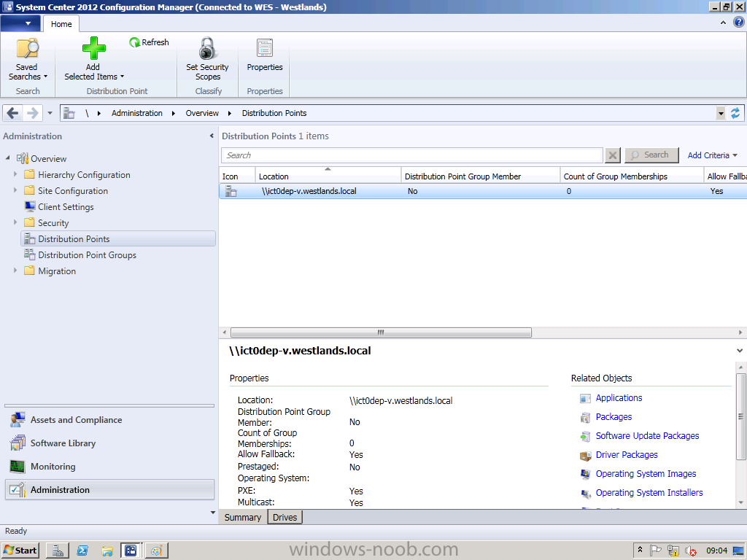Image resolution: width=747 pixels, height=560 pixels.
Task: Switch to the Summary tab
Action: pyautogui.click(x=243, y=517)
